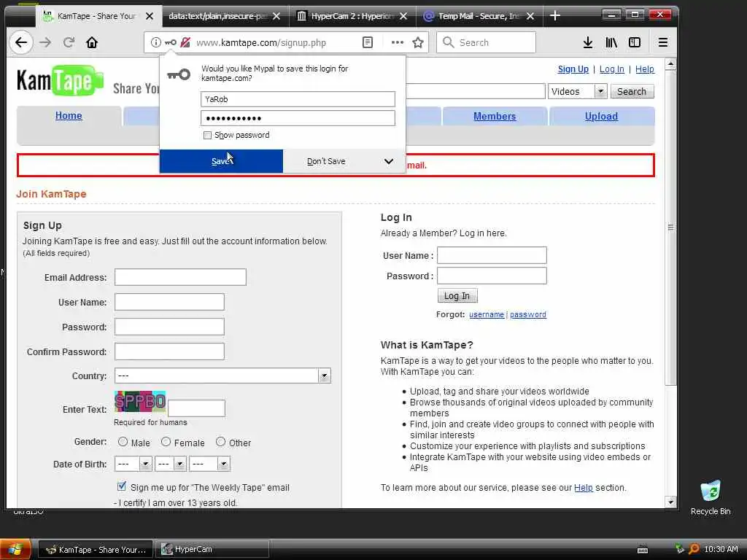
Task: Close the HyperCam 2 tab
Action: 403,16
